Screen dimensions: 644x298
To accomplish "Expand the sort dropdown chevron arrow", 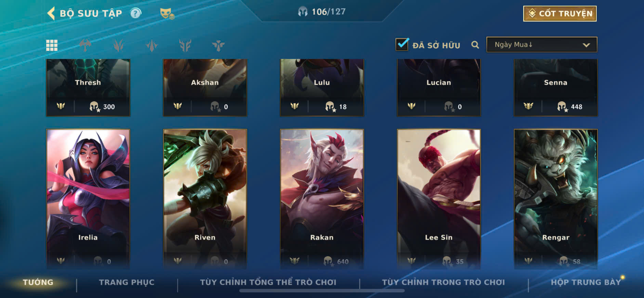I will 586,45.
